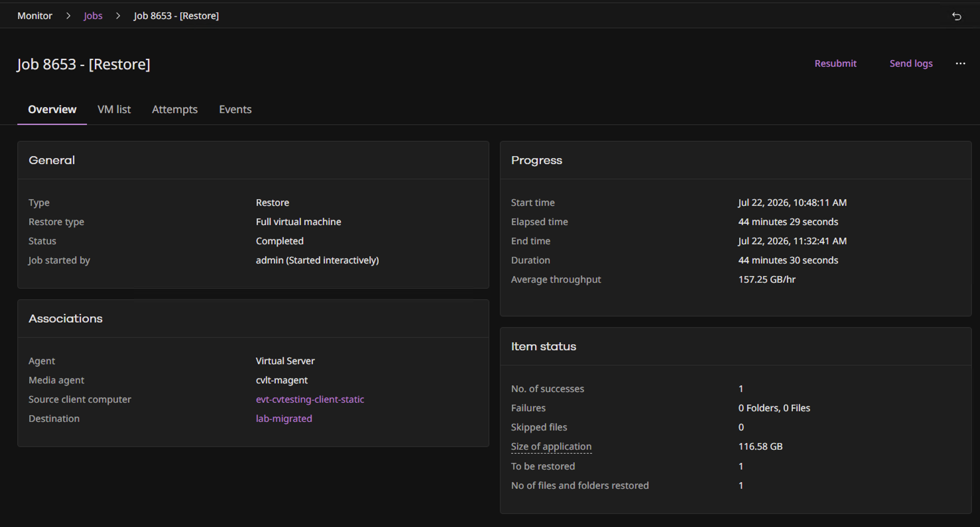This screenshot has width=980, height=527.
Task: Click the Average throughput label
Action: pyautogui.click(x=556, y=279)
